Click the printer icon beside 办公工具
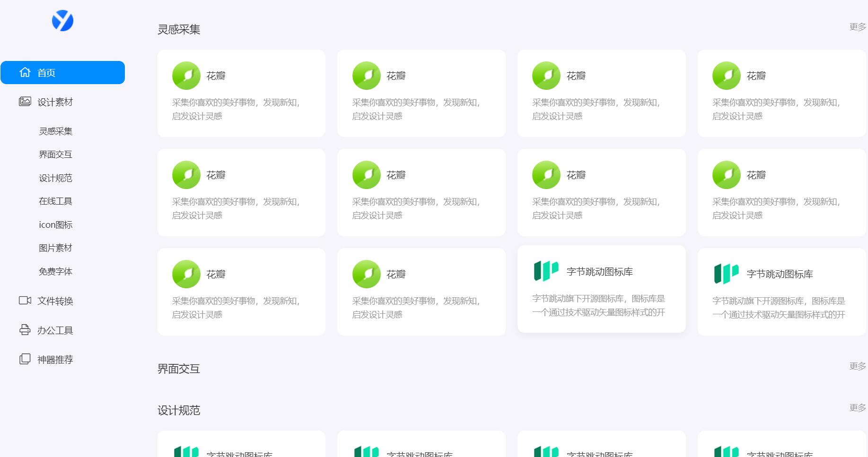The width and height of the screenshot is (868, 457). (25, 330)
